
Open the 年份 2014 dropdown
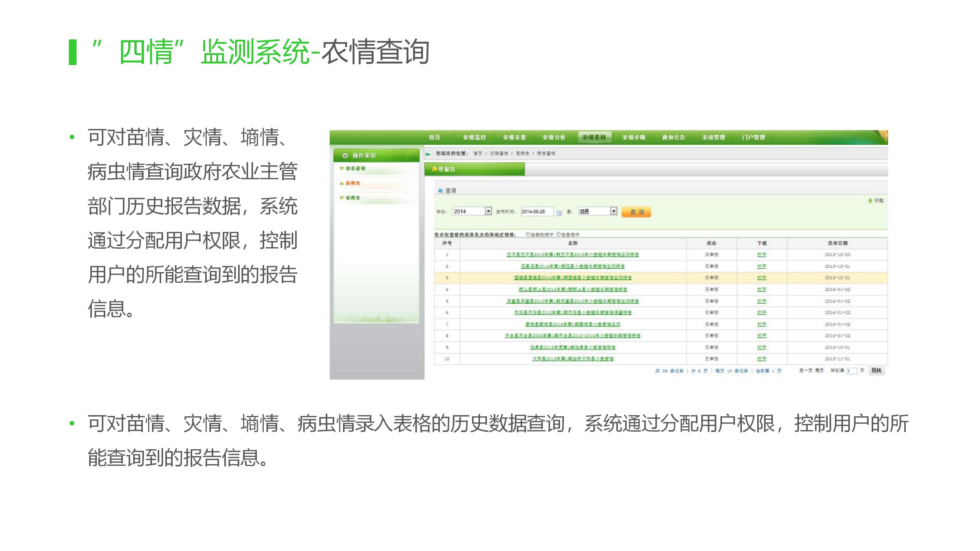click(x=488, y=211)
